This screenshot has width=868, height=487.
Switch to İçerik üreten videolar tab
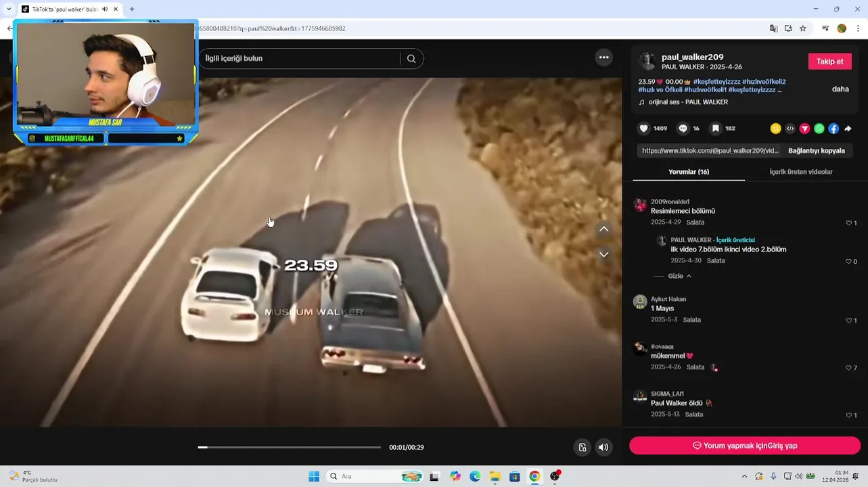point(801,172)
